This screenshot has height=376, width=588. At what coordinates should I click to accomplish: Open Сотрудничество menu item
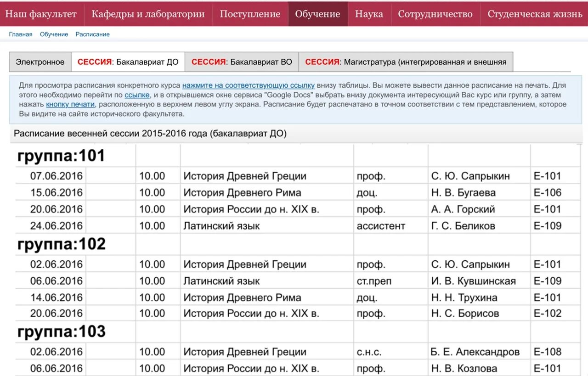coord(435,14)
